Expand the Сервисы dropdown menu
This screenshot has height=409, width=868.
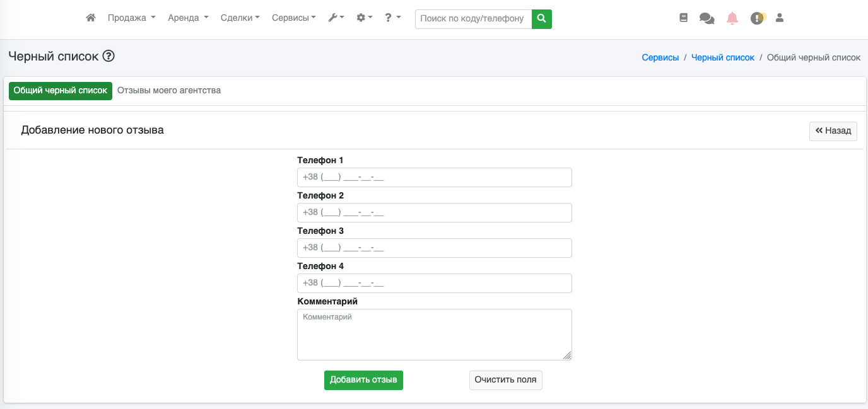[x=294, y=18]
